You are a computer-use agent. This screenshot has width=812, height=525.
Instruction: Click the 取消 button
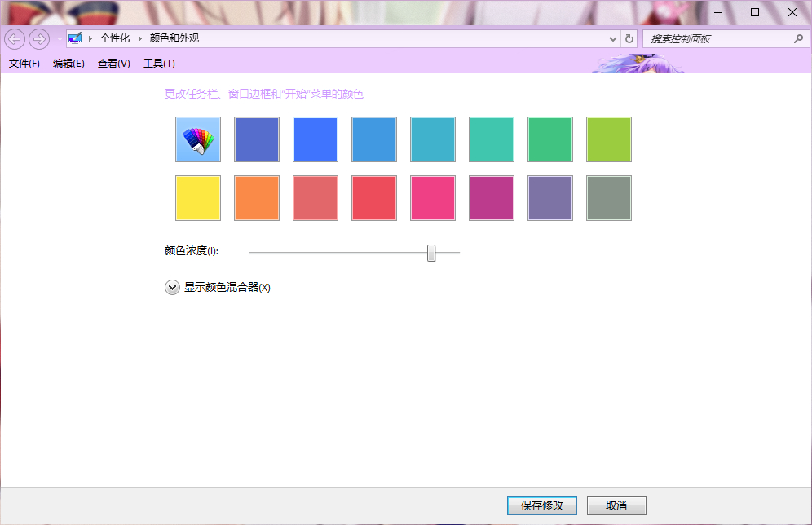pyautogui.click(x=616, y=506)
